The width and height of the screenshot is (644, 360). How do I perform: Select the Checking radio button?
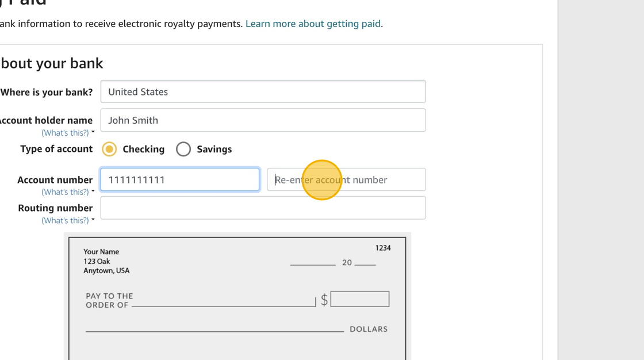point(109,149)
